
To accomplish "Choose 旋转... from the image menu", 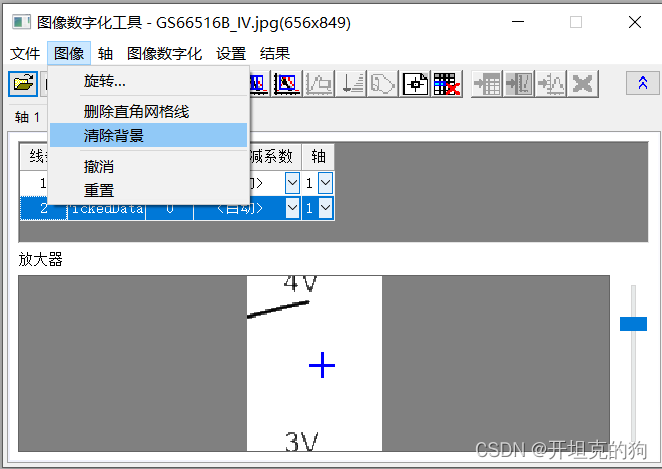I will (x=149, y=80).
